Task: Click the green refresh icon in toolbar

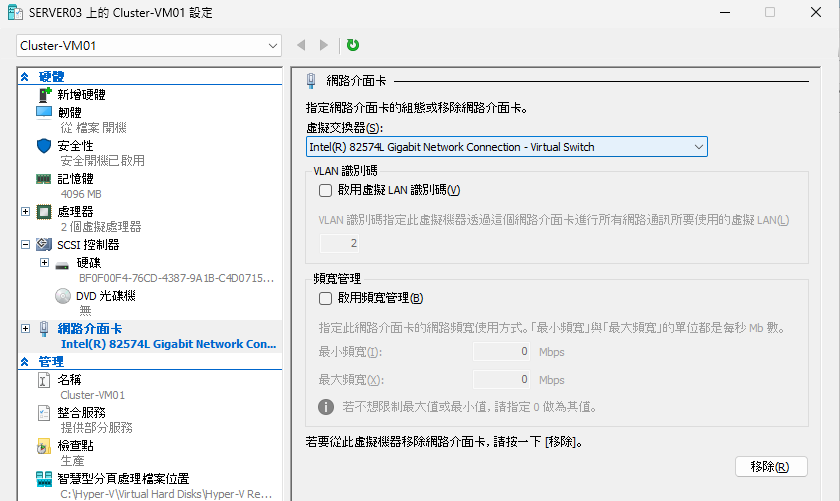Action: coord(353,45)
